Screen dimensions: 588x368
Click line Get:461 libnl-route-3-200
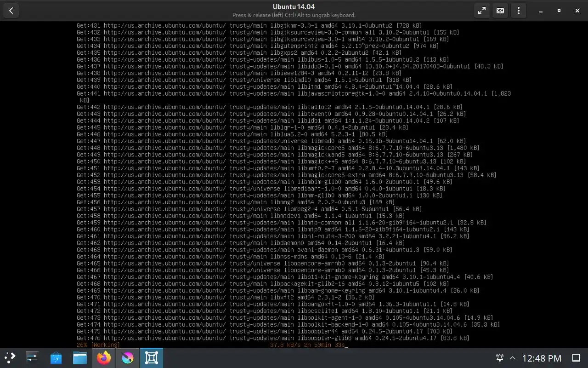click(273, 236)
